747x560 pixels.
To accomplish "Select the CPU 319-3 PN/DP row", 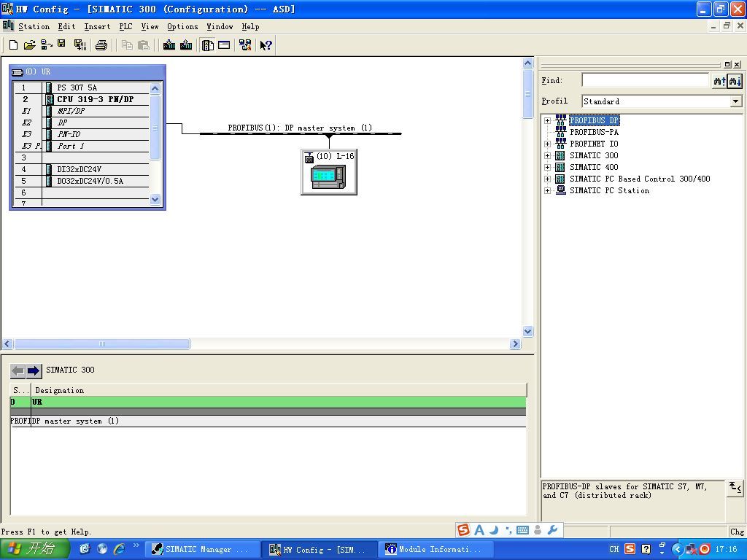I will tap(82, 99).
